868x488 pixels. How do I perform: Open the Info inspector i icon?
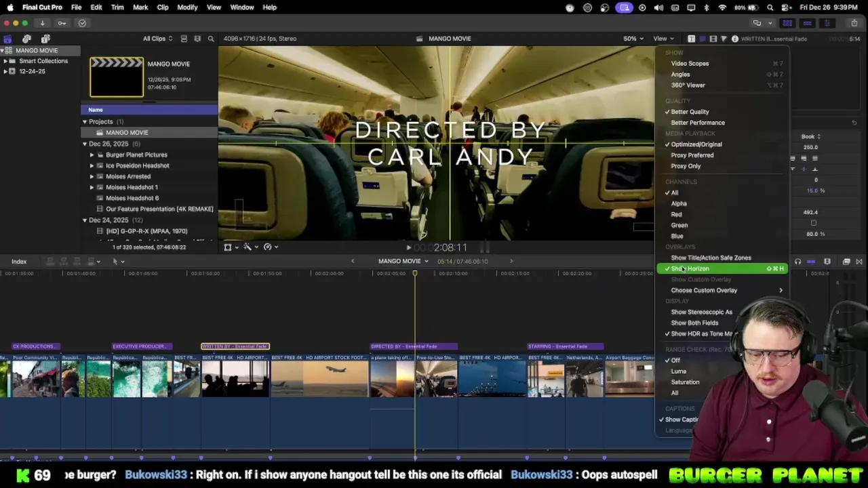(x=734, y=39)
